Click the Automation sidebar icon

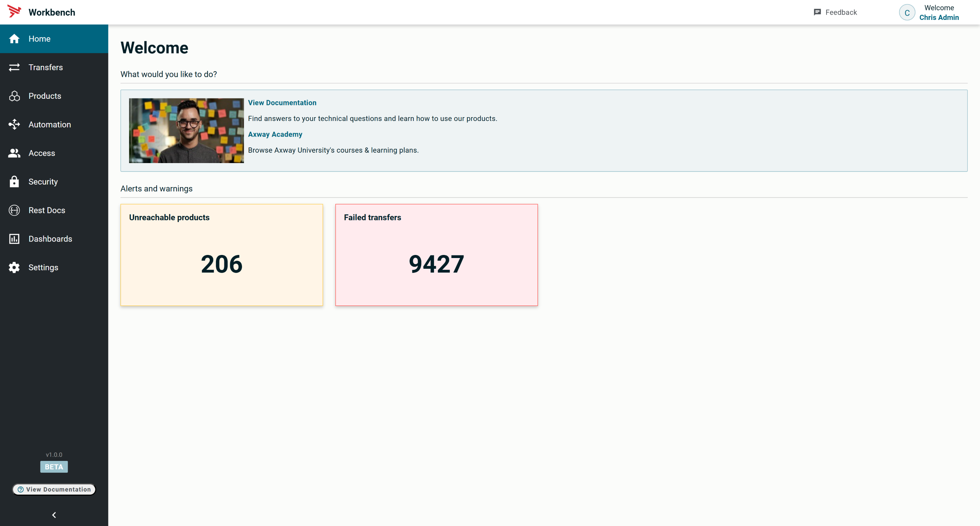pyautogui.click(x=14, y=124)
